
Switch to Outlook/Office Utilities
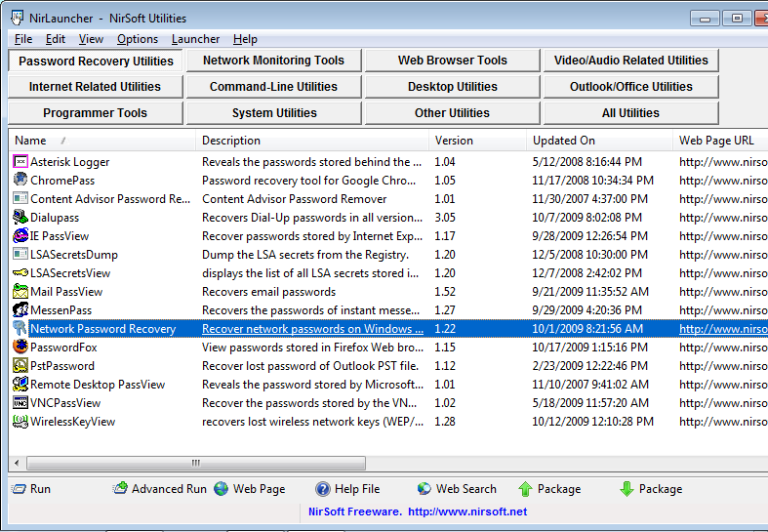pyautogui.click(x=630, y=87)
